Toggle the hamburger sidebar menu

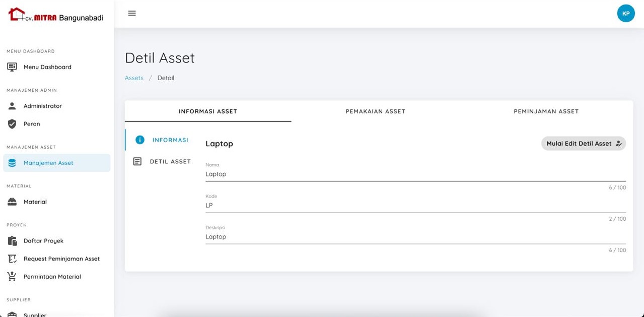pos(132,13)
